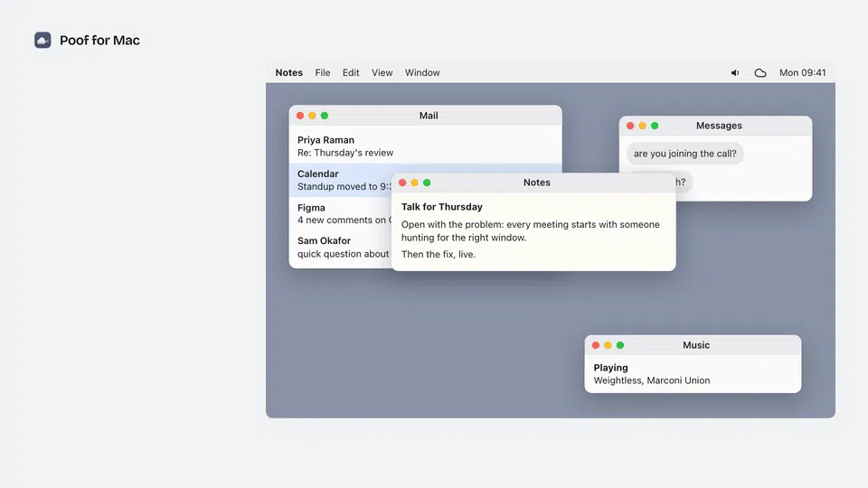
Task: Click the 'Open with the problem' paragraph
Action: pos(531,231)
